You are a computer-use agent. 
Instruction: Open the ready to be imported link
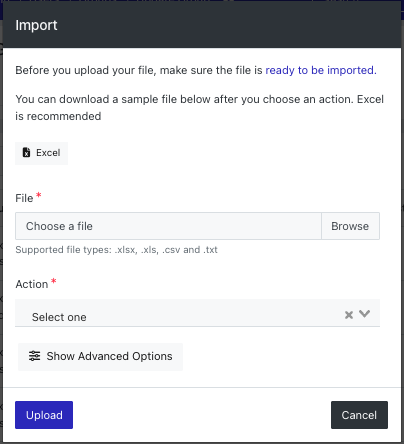[321, 70]
